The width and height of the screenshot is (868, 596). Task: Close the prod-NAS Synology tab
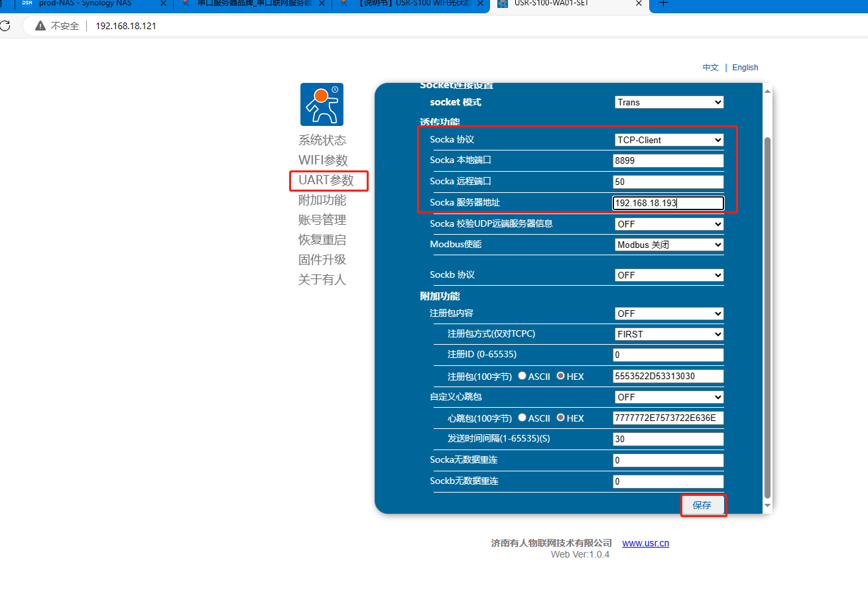[163, 3]
